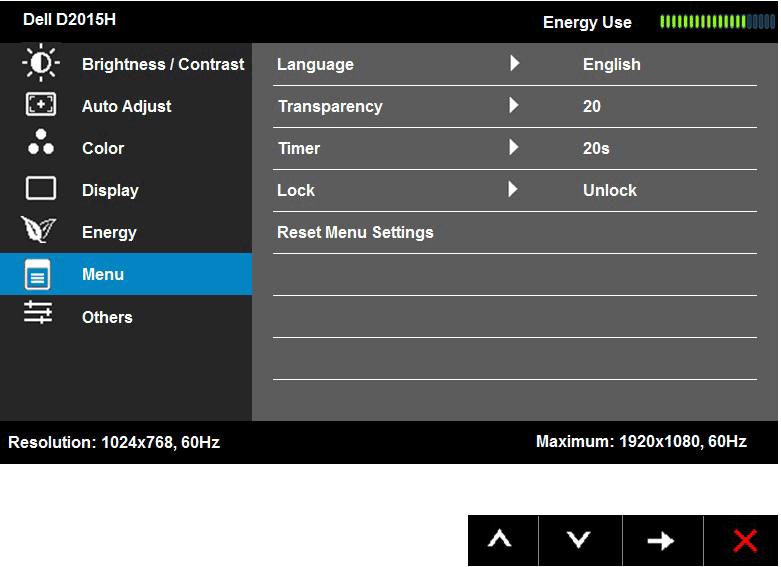This screenshot has width=781, height=567.
Task: Open the Display menu entry
Action: pyautogui.click(x=126, y=190)
